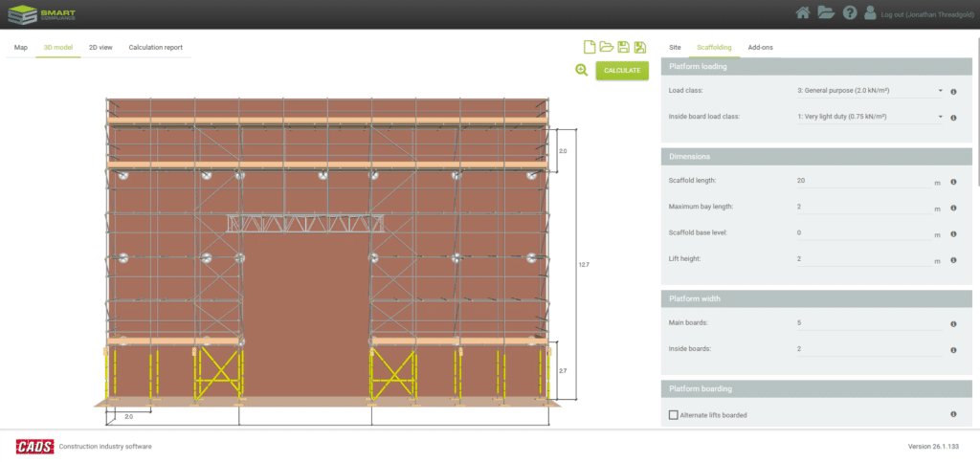980x462 pixels.
Task: Click the 2.7 base lift dimension label
Action: [x=563, y=371]
